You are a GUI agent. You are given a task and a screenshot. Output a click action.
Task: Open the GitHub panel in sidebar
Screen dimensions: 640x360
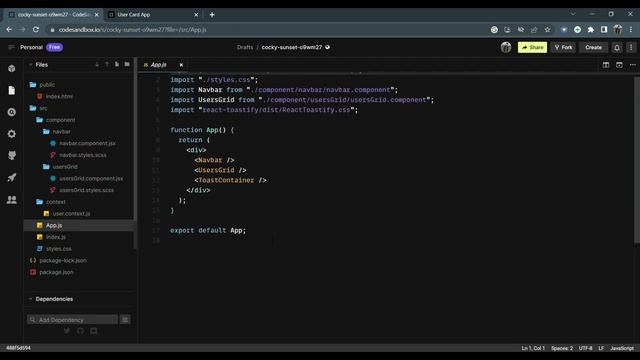11,156
